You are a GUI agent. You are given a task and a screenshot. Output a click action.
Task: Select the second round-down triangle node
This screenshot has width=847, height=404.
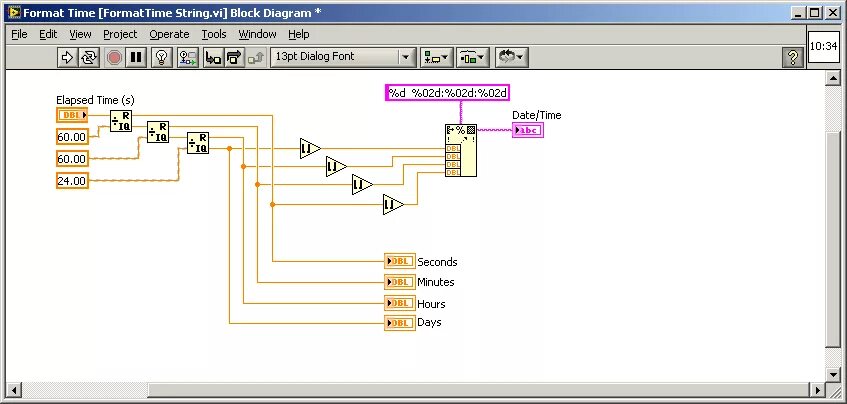pos(335,166)
